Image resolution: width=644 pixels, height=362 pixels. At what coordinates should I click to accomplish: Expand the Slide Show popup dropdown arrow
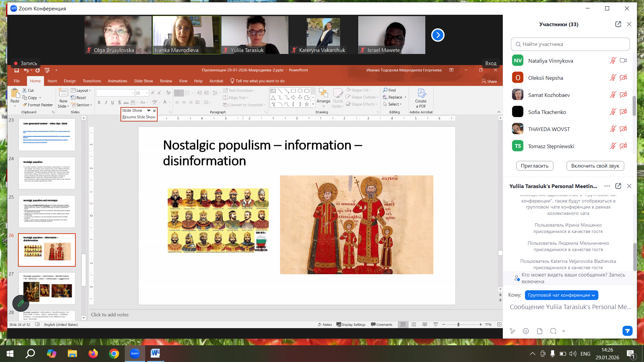click(149, 110)
